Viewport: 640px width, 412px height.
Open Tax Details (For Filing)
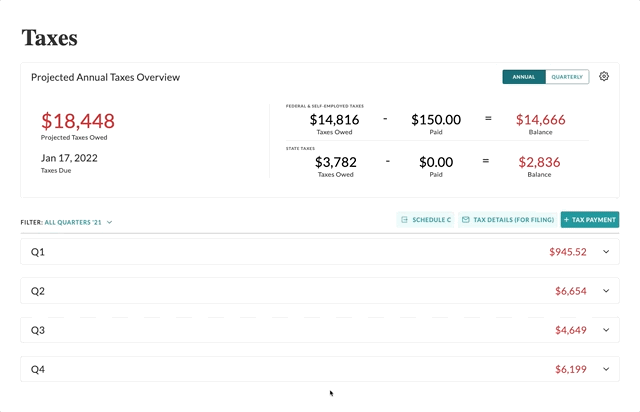coord(508,220)
